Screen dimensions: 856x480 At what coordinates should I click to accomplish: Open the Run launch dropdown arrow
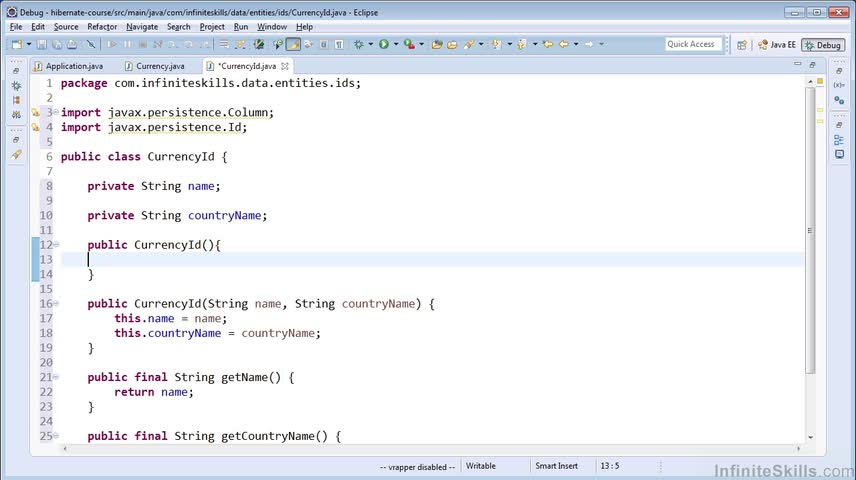click(x=396, y=44)
